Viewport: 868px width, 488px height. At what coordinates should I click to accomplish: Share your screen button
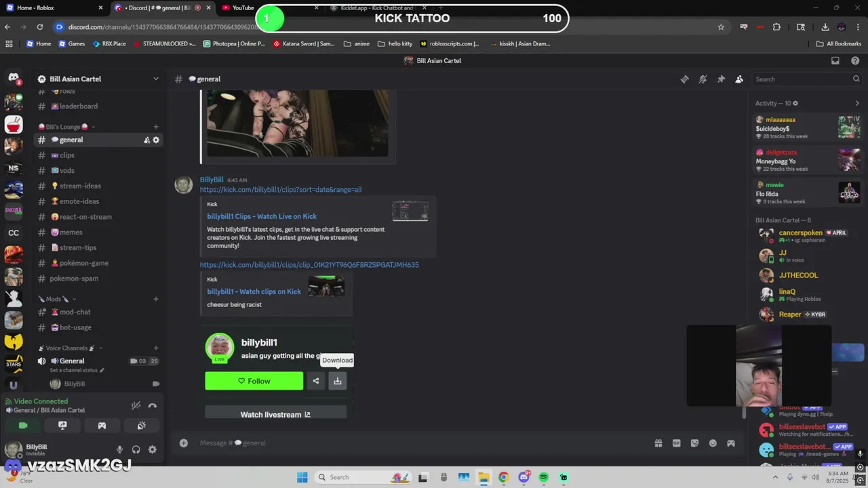[62, 426]
